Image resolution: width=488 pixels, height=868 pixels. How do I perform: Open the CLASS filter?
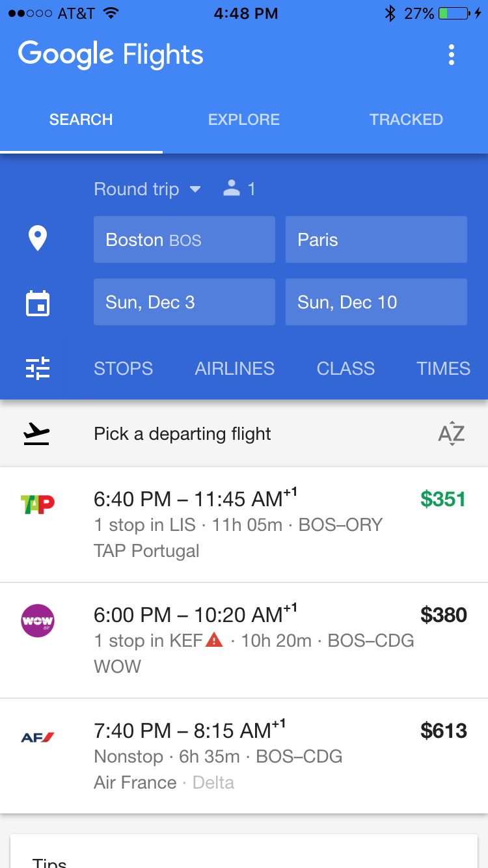346,368
